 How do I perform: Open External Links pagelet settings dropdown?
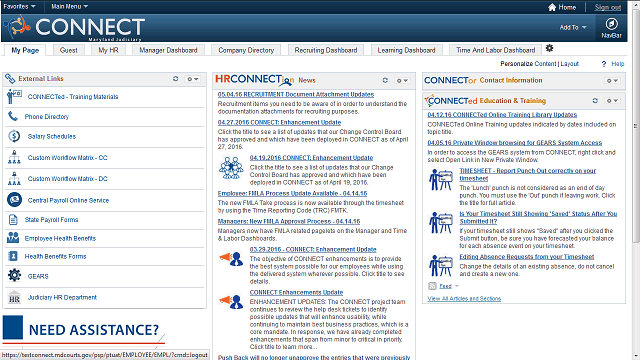click(192, 79)
